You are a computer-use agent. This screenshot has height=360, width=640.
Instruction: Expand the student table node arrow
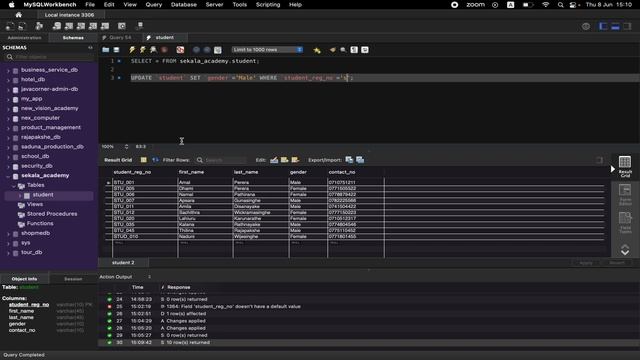20,195
